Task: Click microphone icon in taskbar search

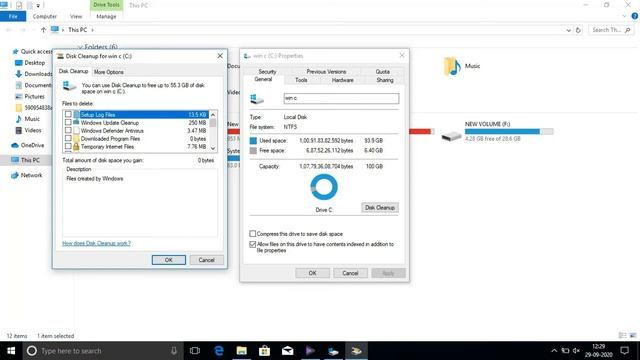Action: (x=174, y=351)
